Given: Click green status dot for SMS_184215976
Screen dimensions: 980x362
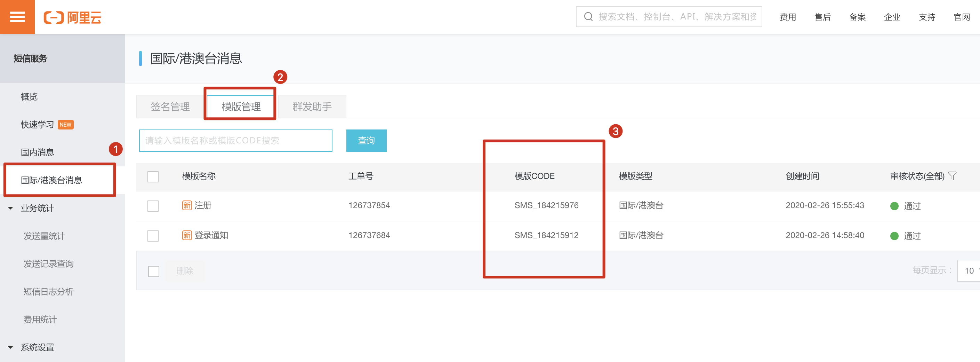Looking at the screenshot, I should point(894,206).
